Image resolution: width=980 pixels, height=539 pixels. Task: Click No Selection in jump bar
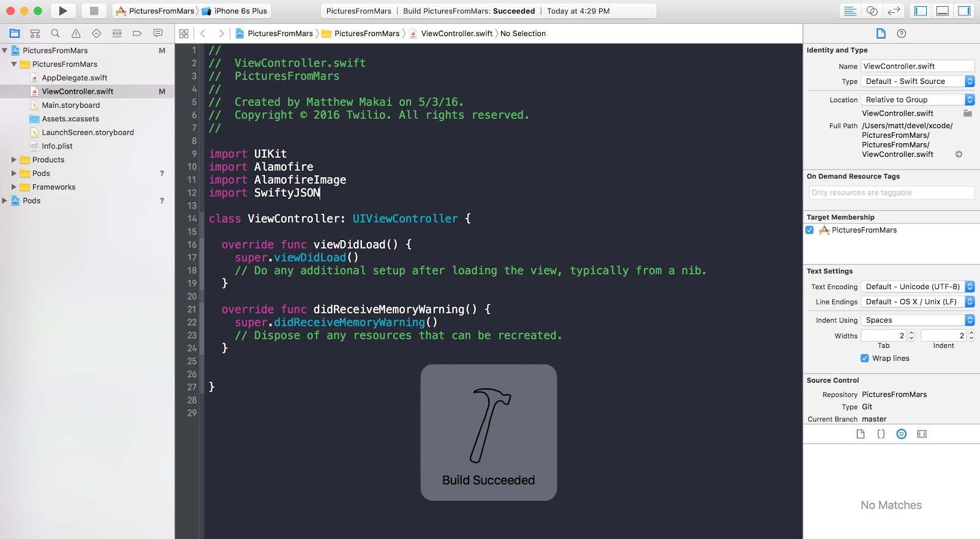tap(523, 34)
